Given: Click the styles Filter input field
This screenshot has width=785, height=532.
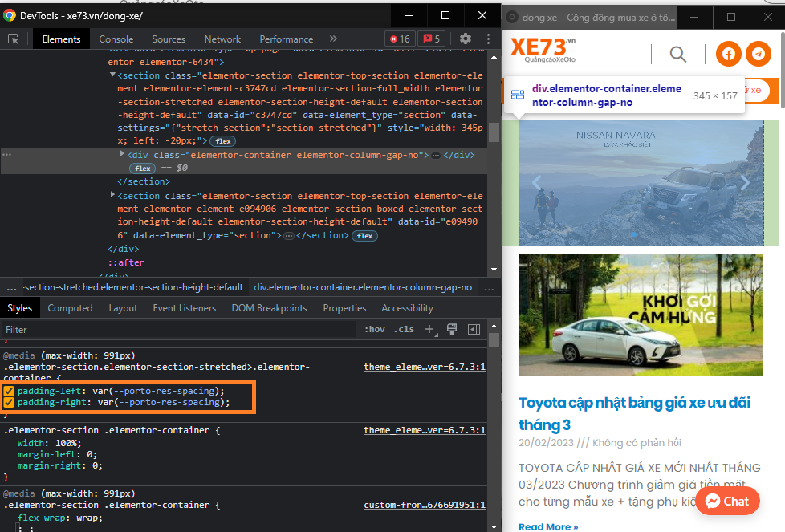Looking at the screenshot, I should point(179,329).
